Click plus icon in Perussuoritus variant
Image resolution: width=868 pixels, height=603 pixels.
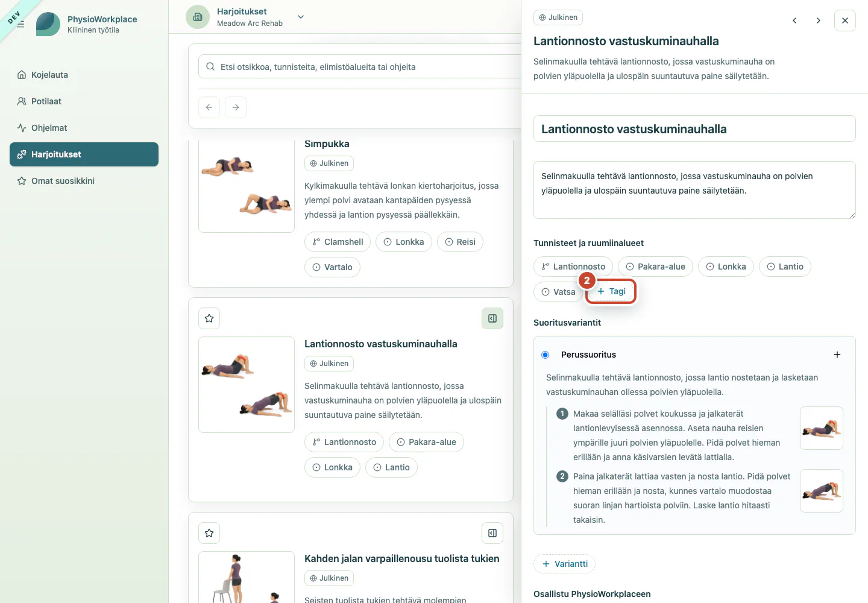(837, 355)
